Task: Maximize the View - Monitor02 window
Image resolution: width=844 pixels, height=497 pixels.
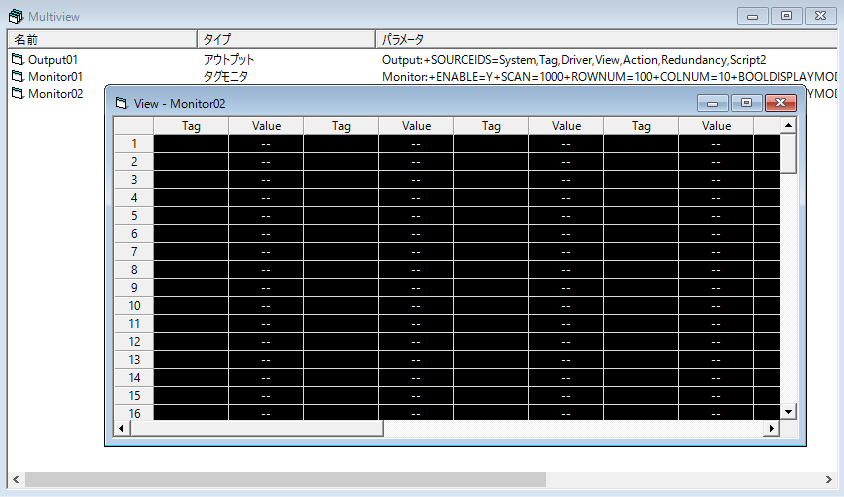Action: click(x=745, y=102)
